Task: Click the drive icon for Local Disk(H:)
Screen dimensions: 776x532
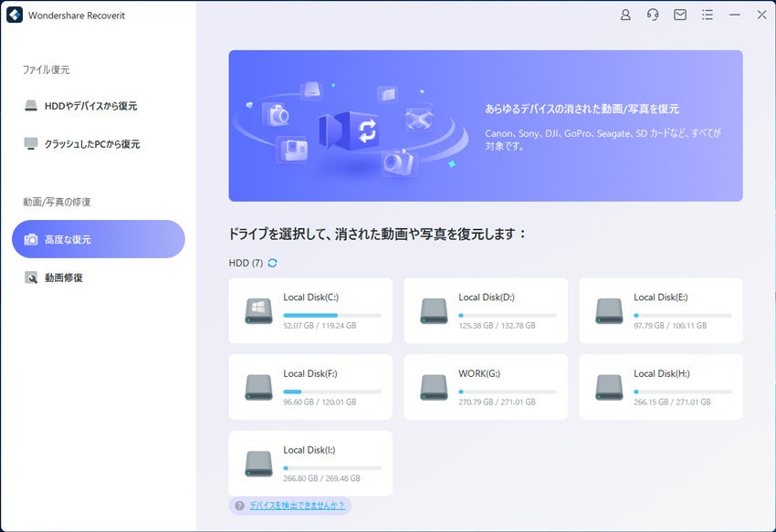Action: 609,387
